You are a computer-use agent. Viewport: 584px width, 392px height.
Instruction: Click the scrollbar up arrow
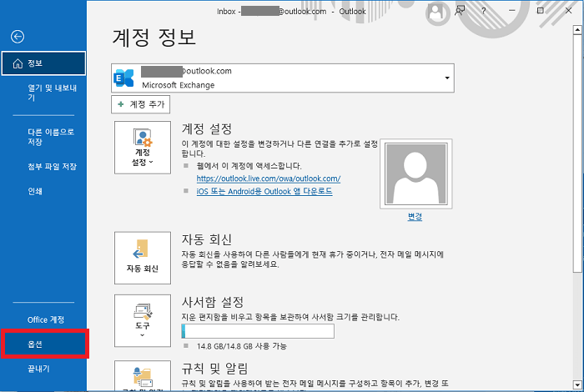(x=577, y=29)
